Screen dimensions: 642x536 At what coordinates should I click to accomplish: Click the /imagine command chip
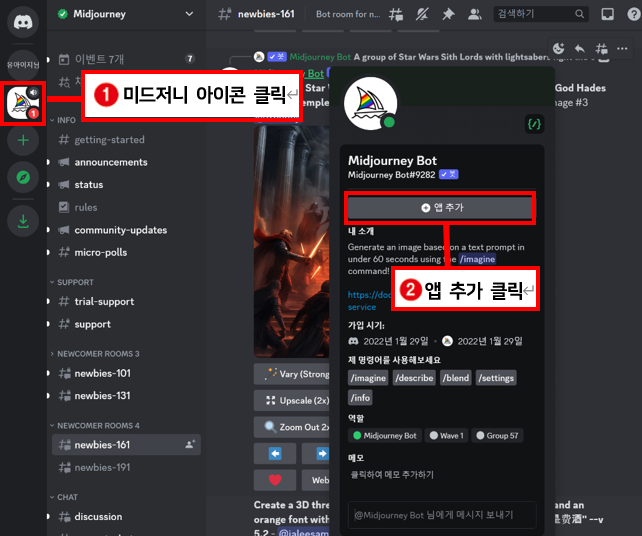tap(368, 378)
